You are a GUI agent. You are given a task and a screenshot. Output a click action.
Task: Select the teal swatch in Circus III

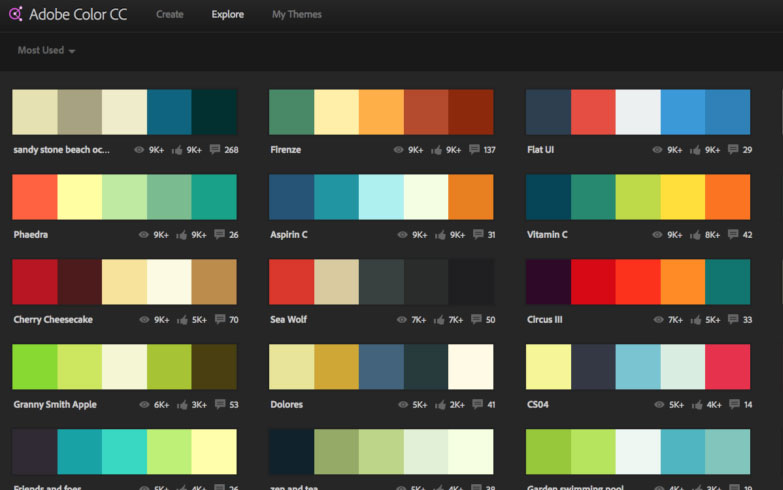click(x=728, y=282)
